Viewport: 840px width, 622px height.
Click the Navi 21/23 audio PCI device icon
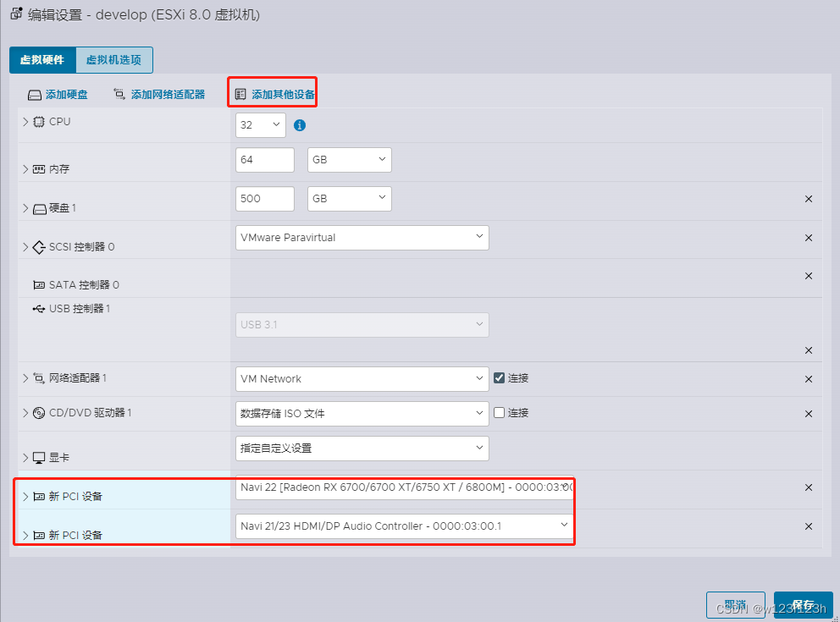click(39, 536)
